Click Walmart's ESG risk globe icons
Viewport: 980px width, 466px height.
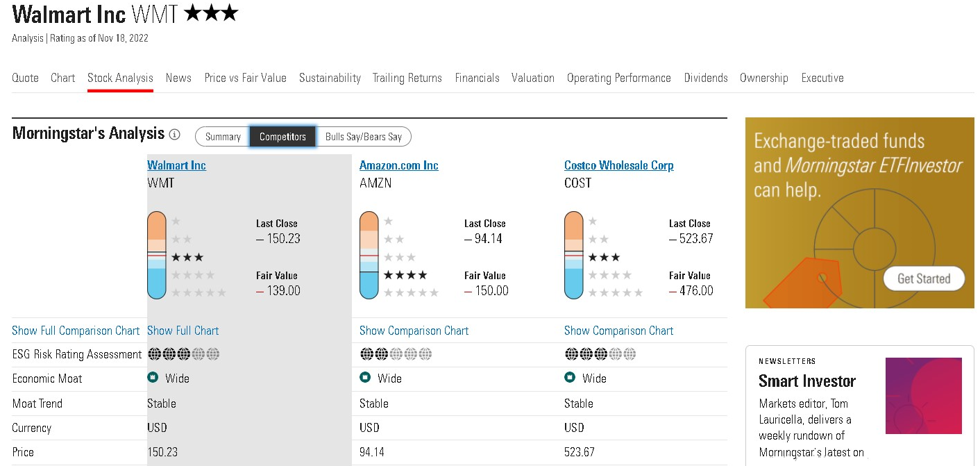pyautogui.click(x=184, y=354)
